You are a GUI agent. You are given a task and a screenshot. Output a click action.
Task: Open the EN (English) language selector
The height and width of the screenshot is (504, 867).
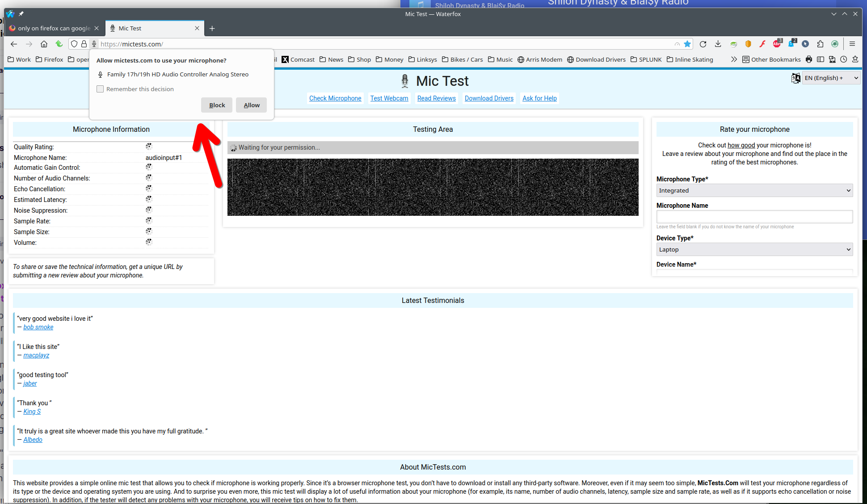click(830, 78)
